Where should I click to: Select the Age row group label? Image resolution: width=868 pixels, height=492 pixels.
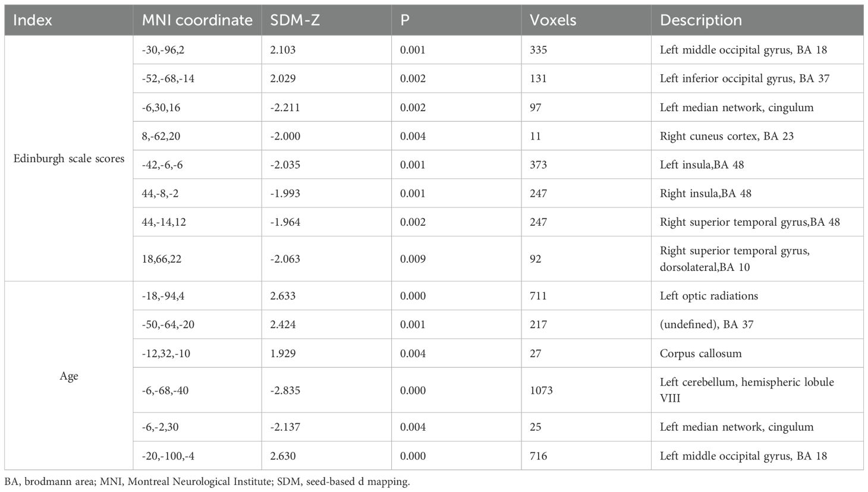pos(69,376)
